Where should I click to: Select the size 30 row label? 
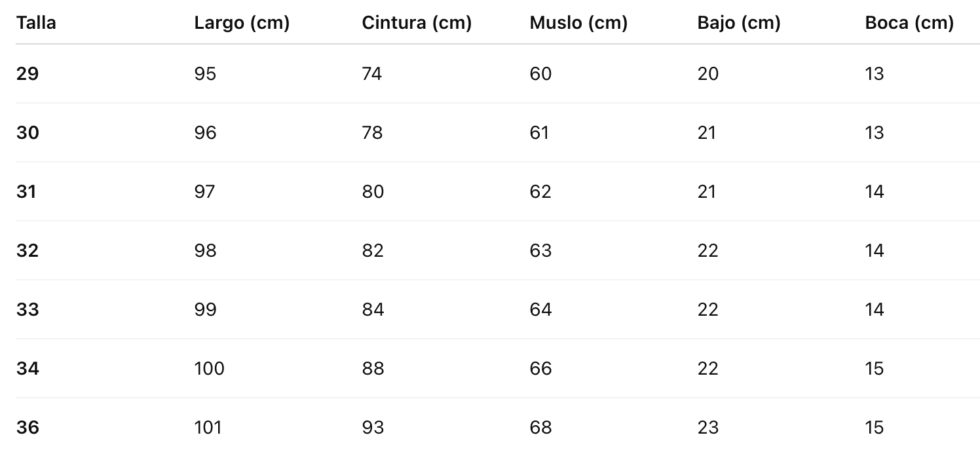[28, 133]
